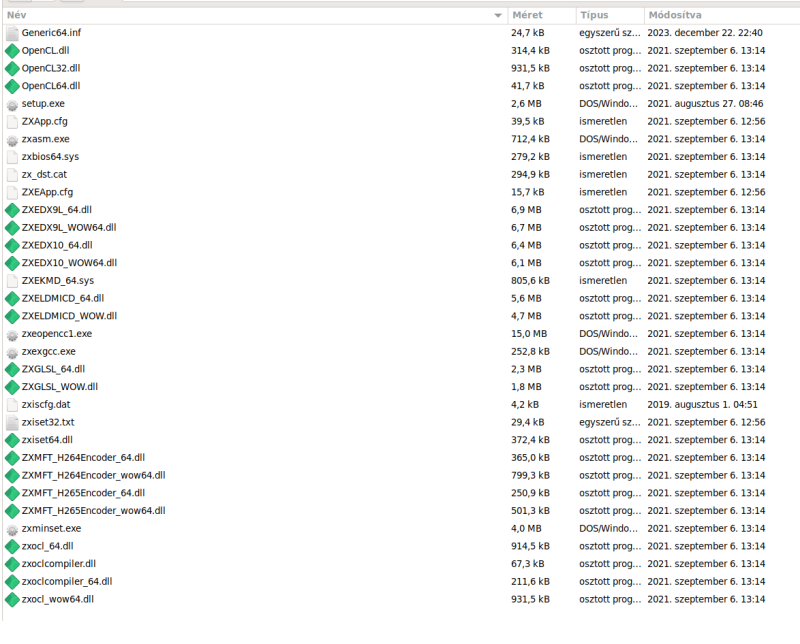The height and width of the screenshot is (644, 800).
Task: Select the file name ZXMFT_H265Encoder_wow64.dll
Action: (93, 511)
